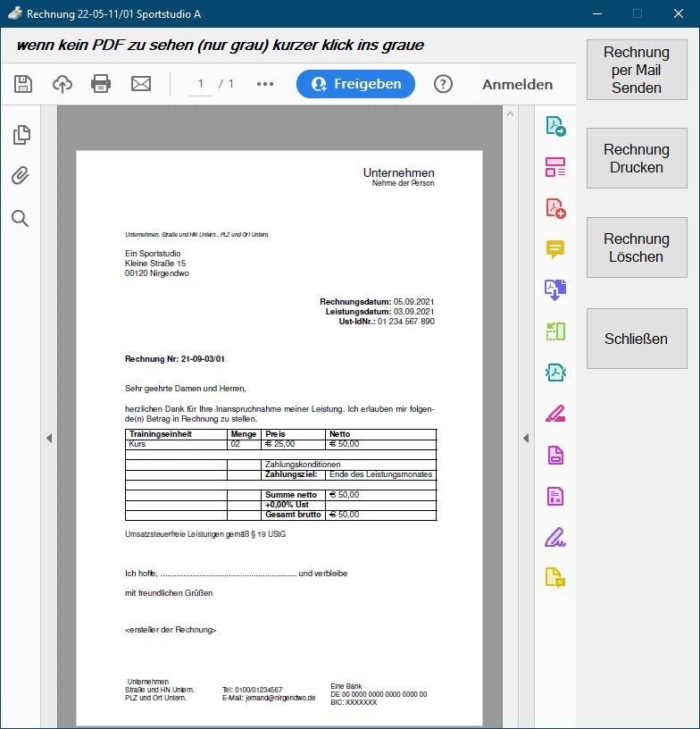The image size is (700, 729).
Task: Click the Rechnungsdatum line in the PDF
Action: [377, 302]
